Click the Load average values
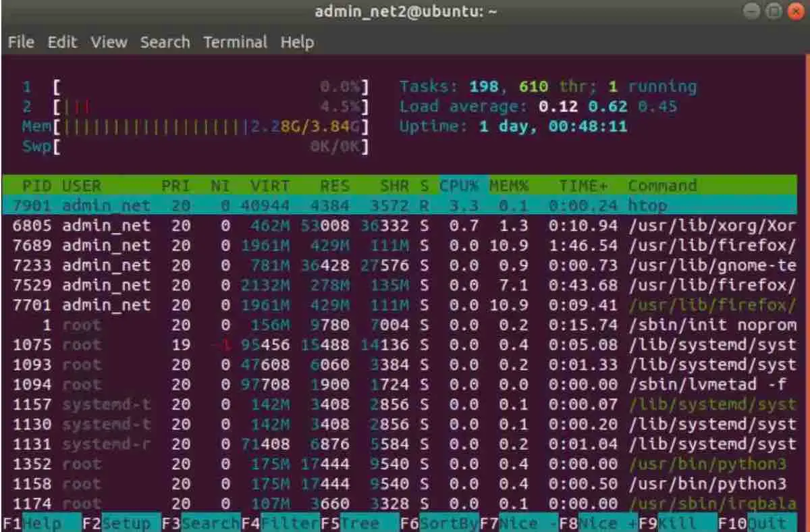Image resolution: width=810 pixels, height=532 pixels. point(607,106)
